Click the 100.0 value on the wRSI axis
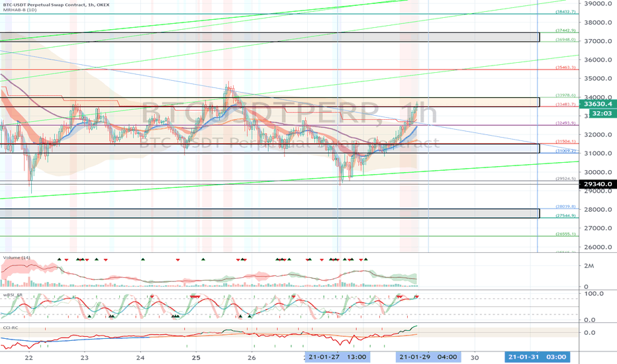617x364 pixels. (594, 294)
